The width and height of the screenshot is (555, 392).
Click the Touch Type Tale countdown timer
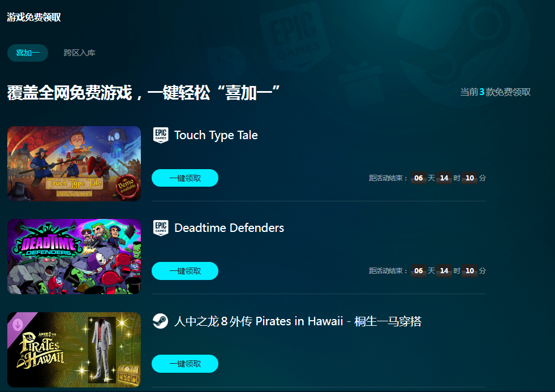[427, 178]
